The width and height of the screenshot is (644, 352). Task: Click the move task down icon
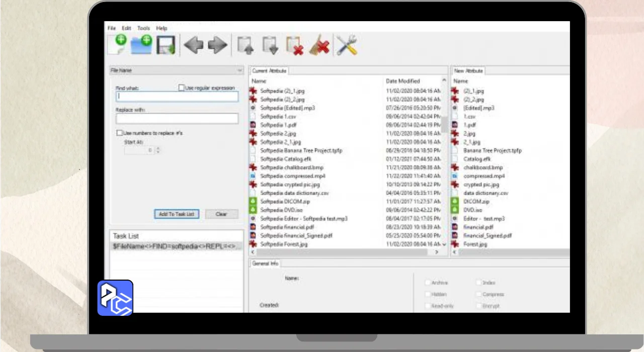pyautogui.click(x=270, y=45)
